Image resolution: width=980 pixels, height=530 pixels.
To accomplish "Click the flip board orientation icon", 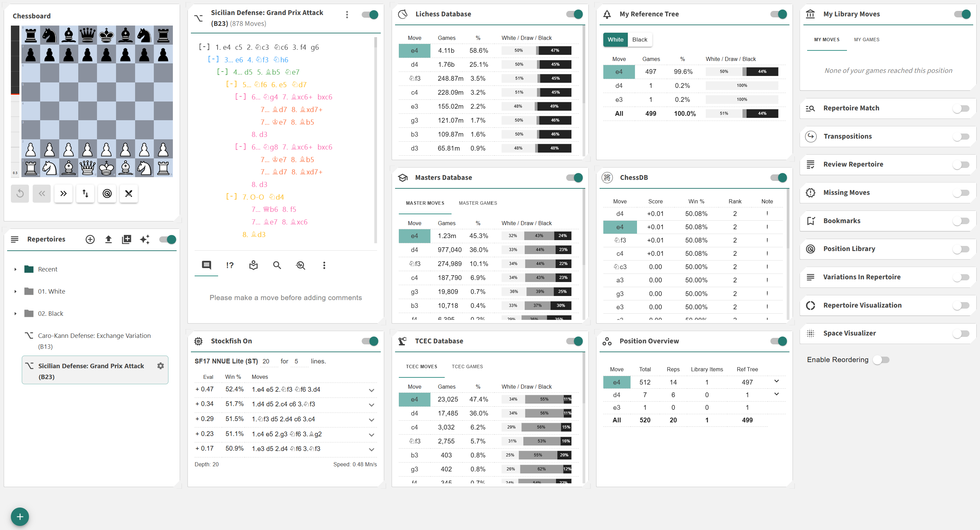I will pos(85,193).
